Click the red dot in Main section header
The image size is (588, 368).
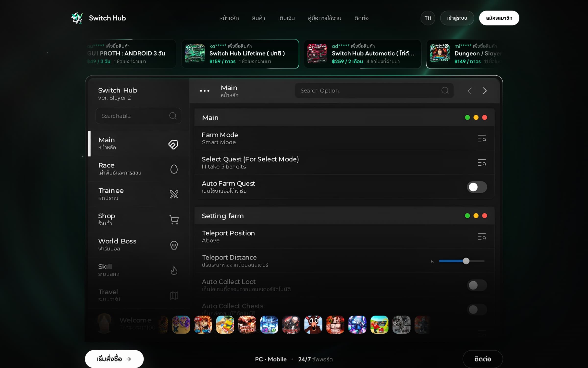484,118
